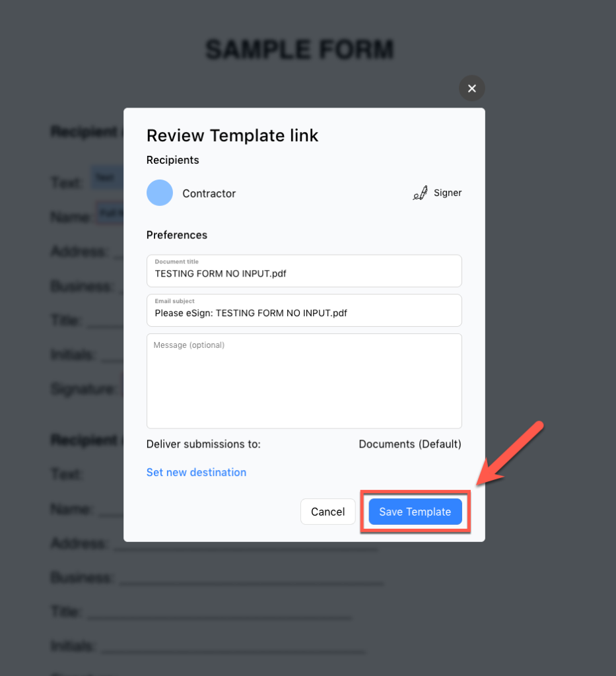Click the Signer role label next to the pen

tap(448, 193)
